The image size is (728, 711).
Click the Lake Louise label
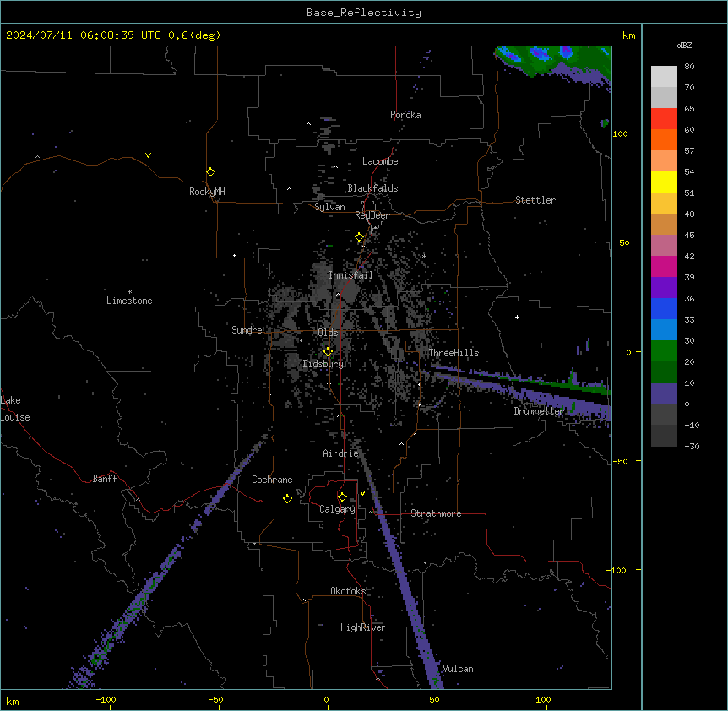15,409
